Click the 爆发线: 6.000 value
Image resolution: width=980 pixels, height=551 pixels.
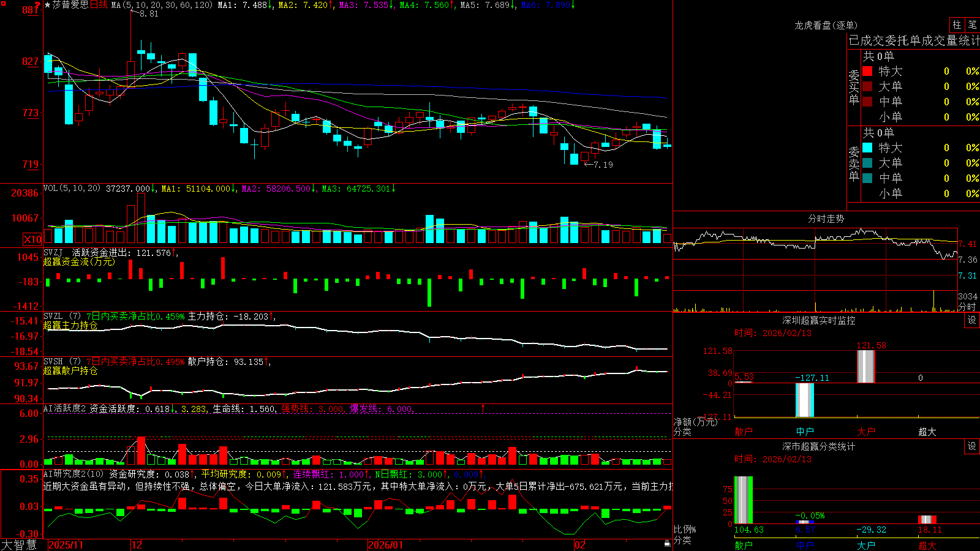pyautogui.click(x=382, y=409)
